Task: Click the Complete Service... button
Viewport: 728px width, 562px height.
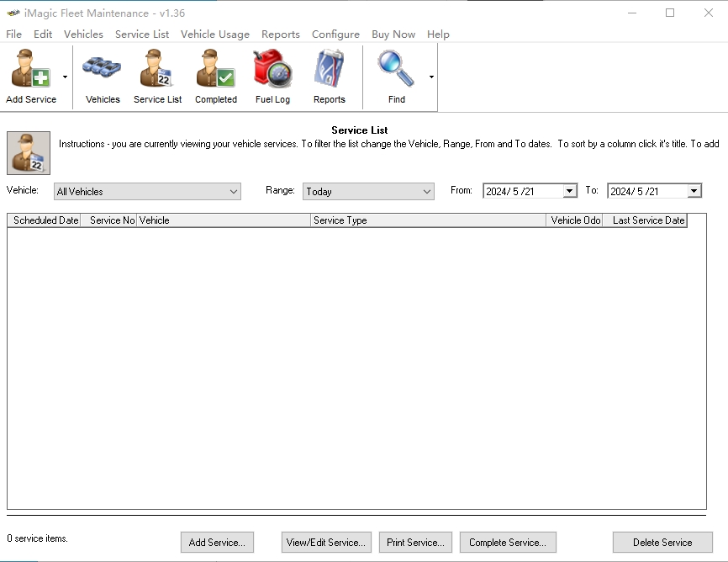Action: [x=508, y=543]
